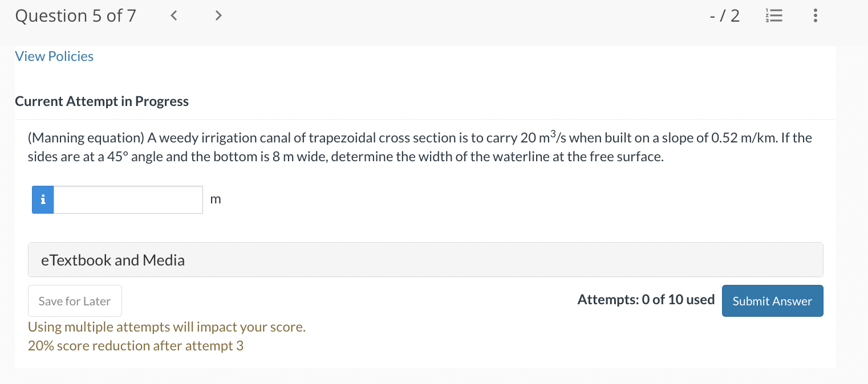Click the Current Attempt in Progress heading
Viewport: 868px width, 384px height.
pyautogui.click(x=102, y=101)
